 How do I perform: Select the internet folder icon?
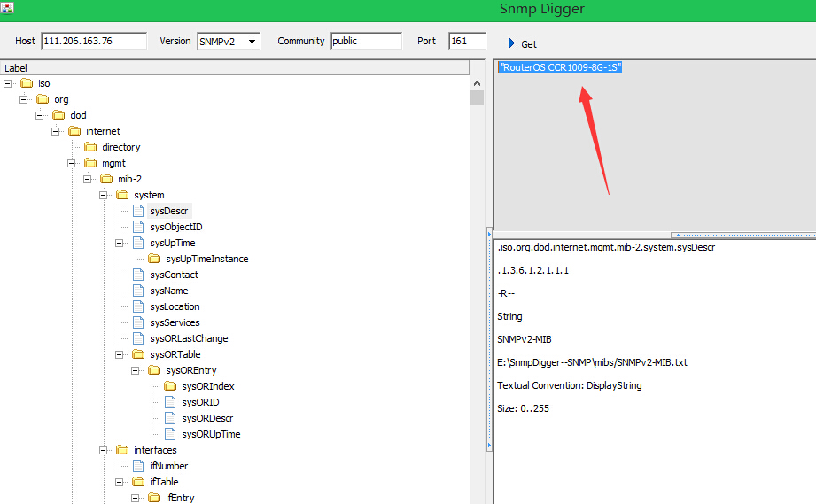point(74,131)
